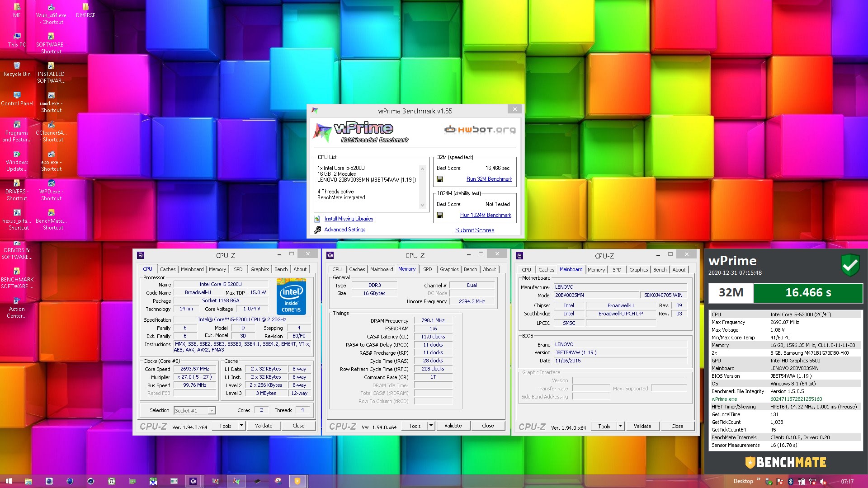The height and width of the screenshot is (488, 868).
Task: Click the taskbar clock showing 07:17
Action: [847, 482]
